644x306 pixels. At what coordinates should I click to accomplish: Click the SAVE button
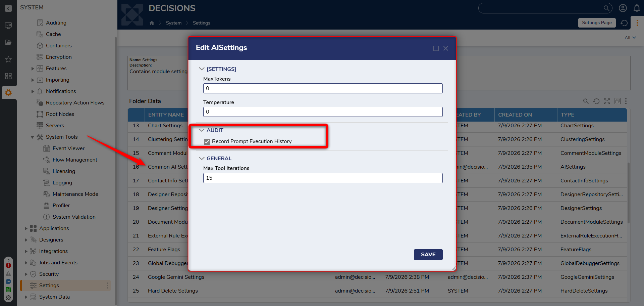click(x=428, y=255)
